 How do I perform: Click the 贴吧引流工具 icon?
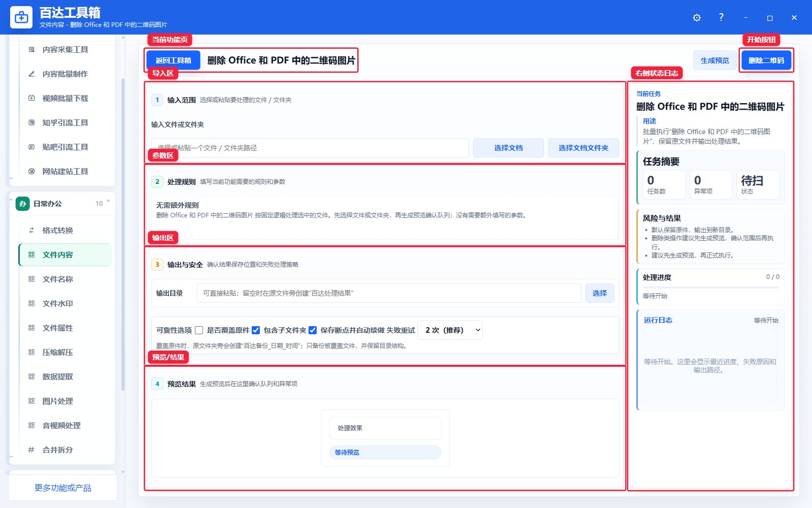pos(31,147)
